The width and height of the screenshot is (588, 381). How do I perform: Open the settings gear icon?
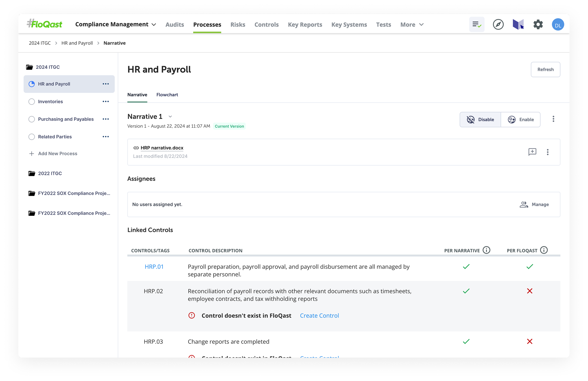[x=538, y=24]
